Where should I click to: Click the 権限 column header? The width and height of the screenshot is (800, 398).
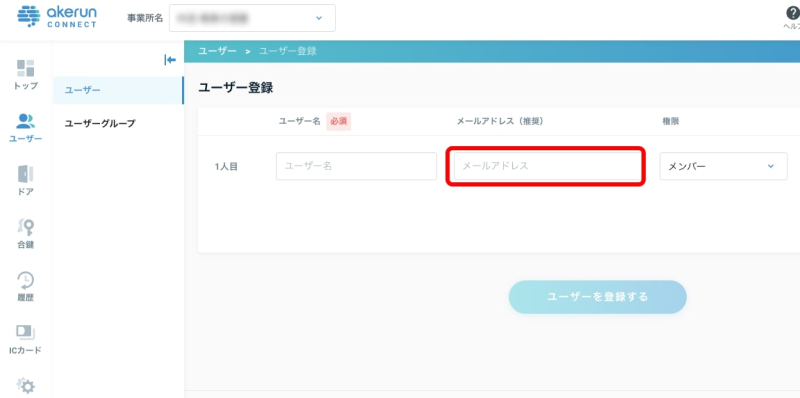pyautogui.click(x=670, y=121)
